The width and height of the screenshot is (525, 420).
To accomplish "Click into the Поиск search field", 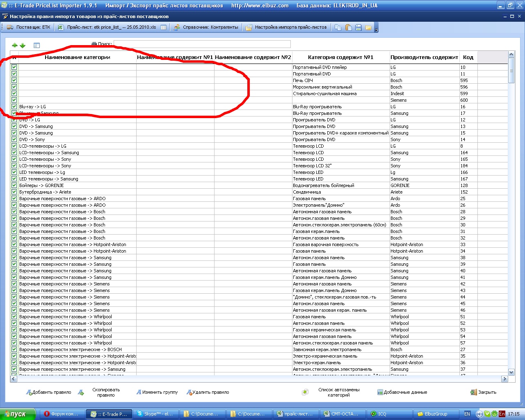I will pyautogui.click(x=202, y=44).
